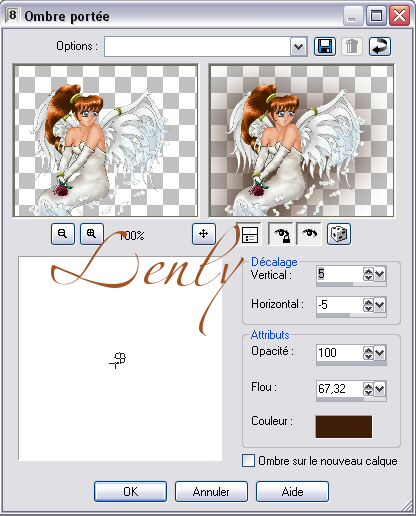
Task: Save the preset with floppy disk icon
Action: 325,46
